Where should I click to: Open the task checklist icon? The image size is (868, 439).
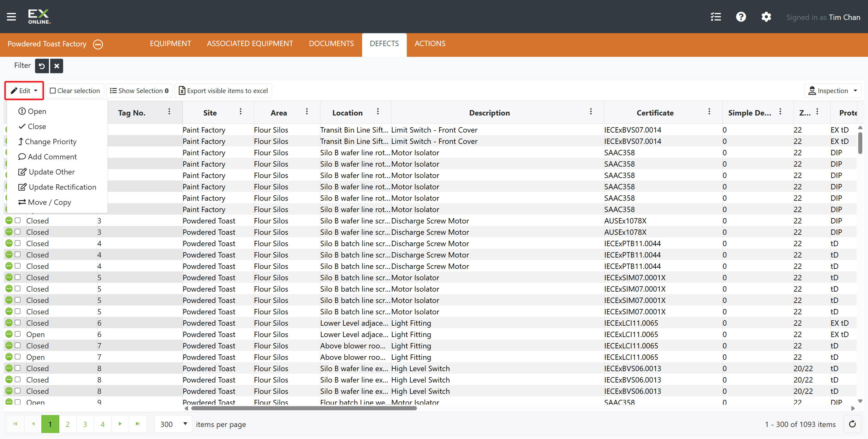coord(716,17)
